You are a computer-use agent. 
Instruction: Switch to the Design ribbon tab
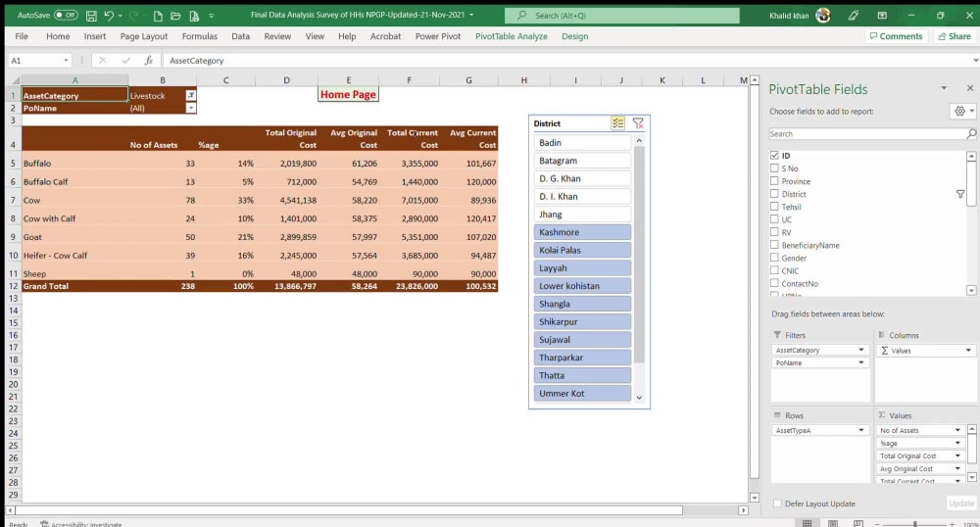[574, 36]
